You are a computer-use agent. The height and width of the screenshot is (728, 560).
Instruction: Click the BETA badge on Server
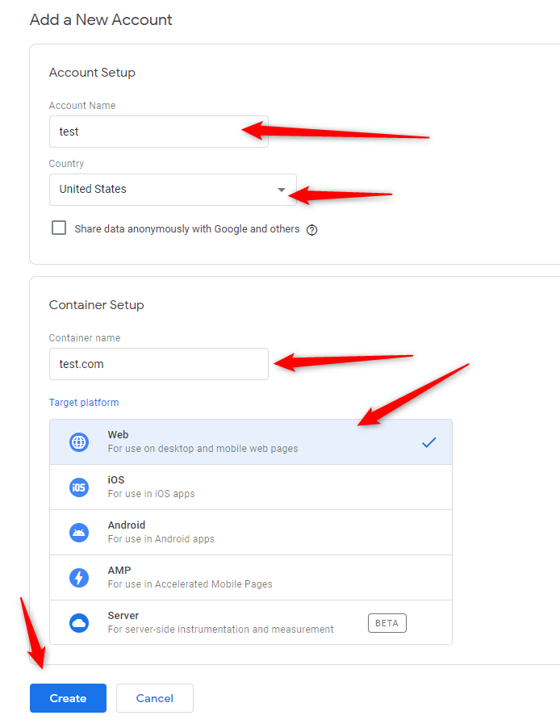tap(387, 623)
